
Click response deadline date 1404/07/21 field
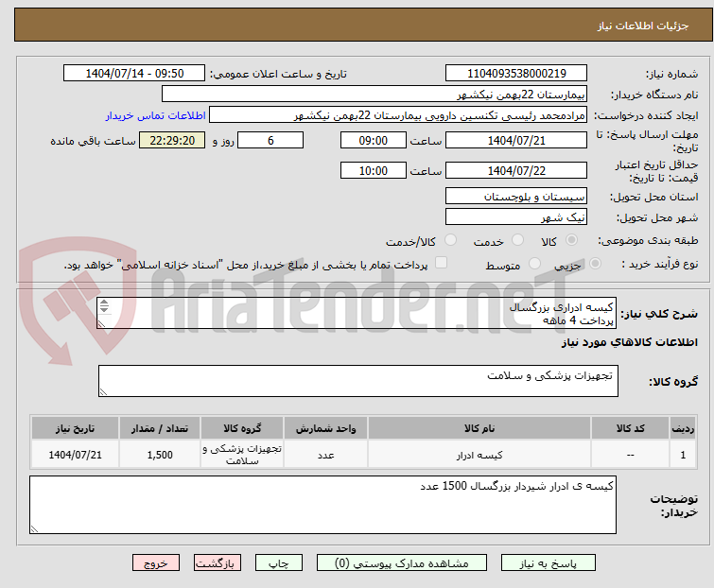pyautogui.click(x=516, y=140)
